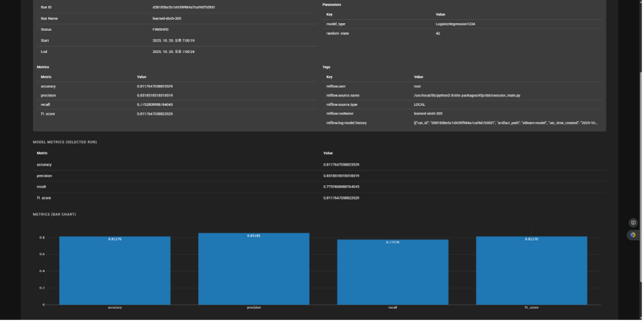
Task: Click the multicolored circle floating icon
Action: point(633,235)
